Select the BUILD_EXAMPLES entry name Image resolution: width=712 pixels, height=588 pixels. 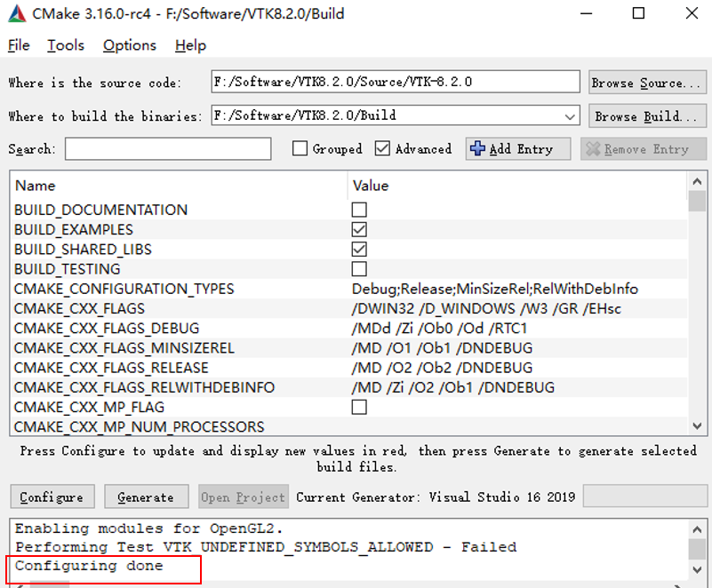tap(74, 229)
